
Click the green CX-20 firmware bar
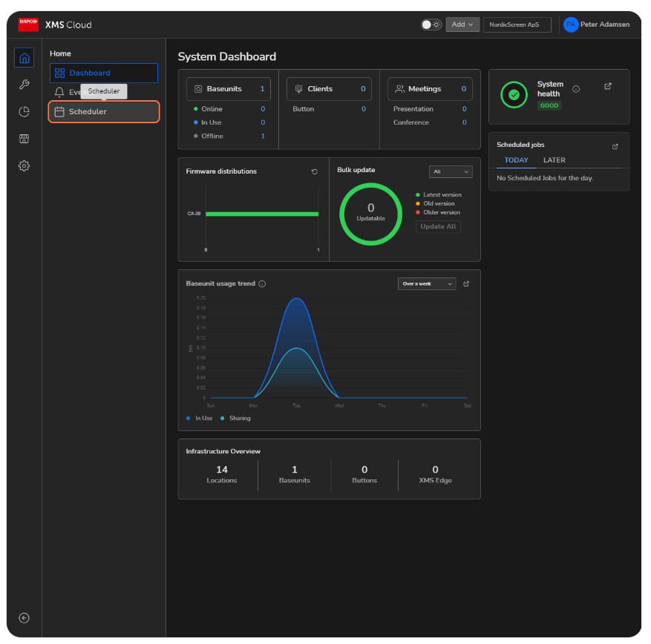[x=262, y=214]
